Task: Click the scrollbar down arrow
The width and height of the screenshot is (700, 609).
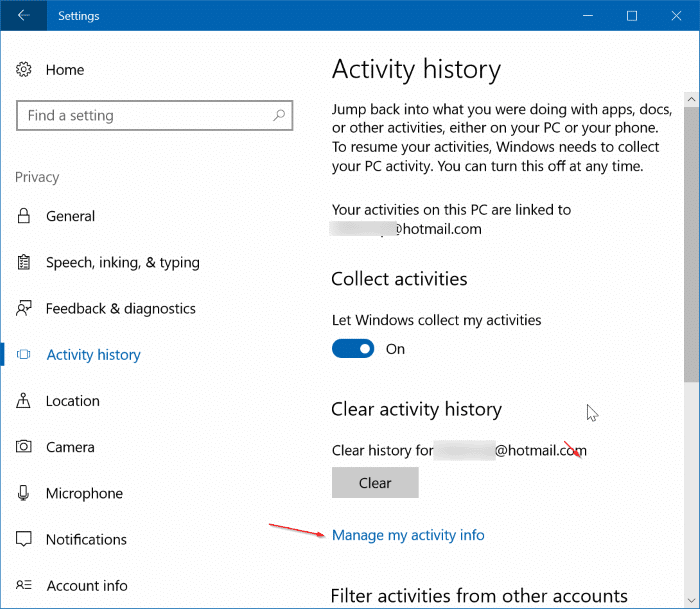Action: pyautogui.click(x=691, y=600)
